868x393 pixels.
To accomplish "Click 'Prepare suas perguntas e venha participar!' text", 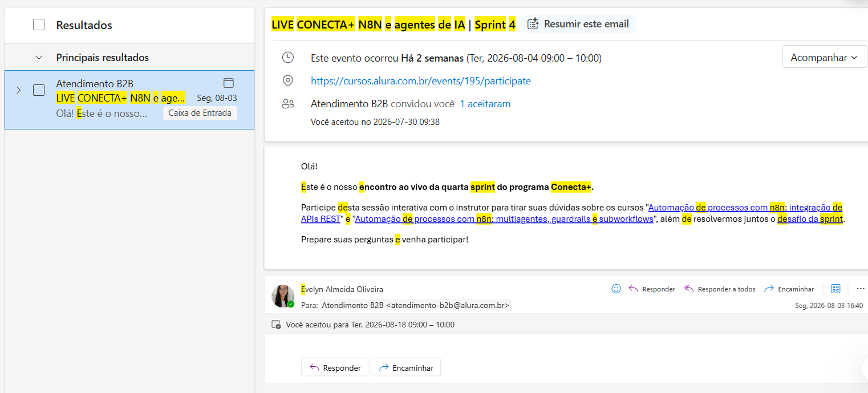I will coord(384,240).
